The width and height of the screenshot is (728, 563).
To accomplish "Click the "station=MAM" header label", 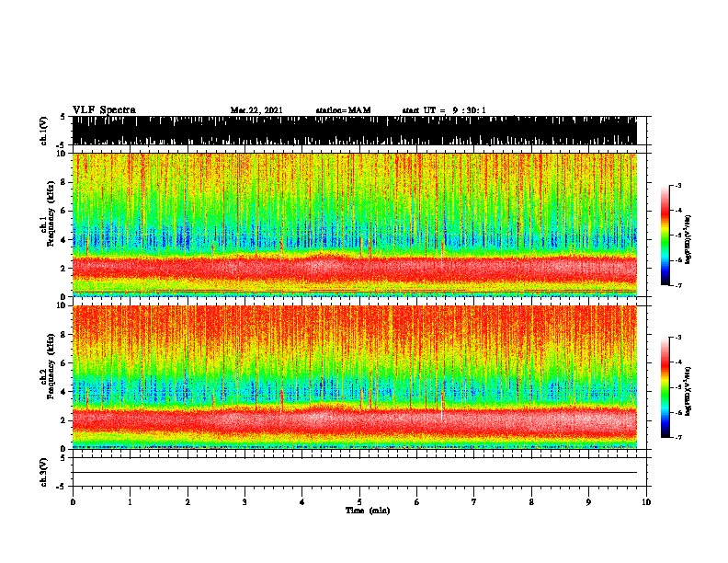I will click(x=344, y=110).
